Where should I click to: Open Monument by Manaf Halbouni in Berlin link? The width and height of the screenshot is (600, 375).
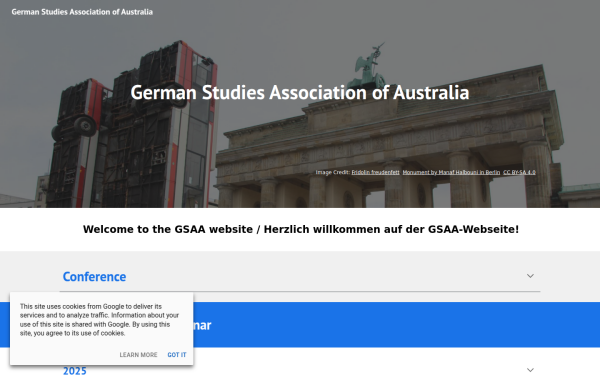[451, 173]
